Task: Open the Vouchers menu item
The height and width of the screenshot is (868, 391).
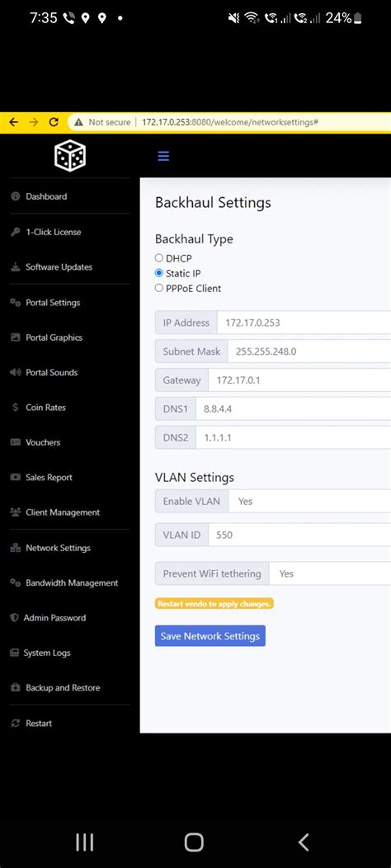Action: (43, 442)
